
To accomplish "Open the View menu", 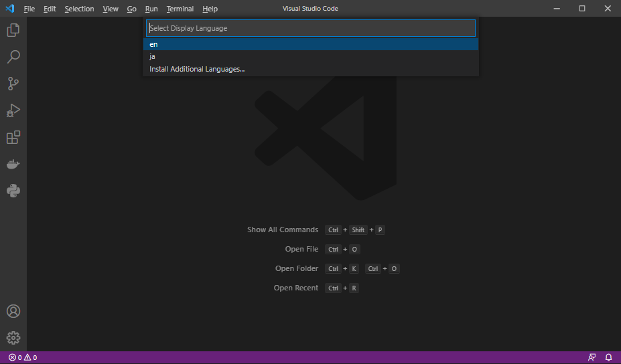I will 111,9.
